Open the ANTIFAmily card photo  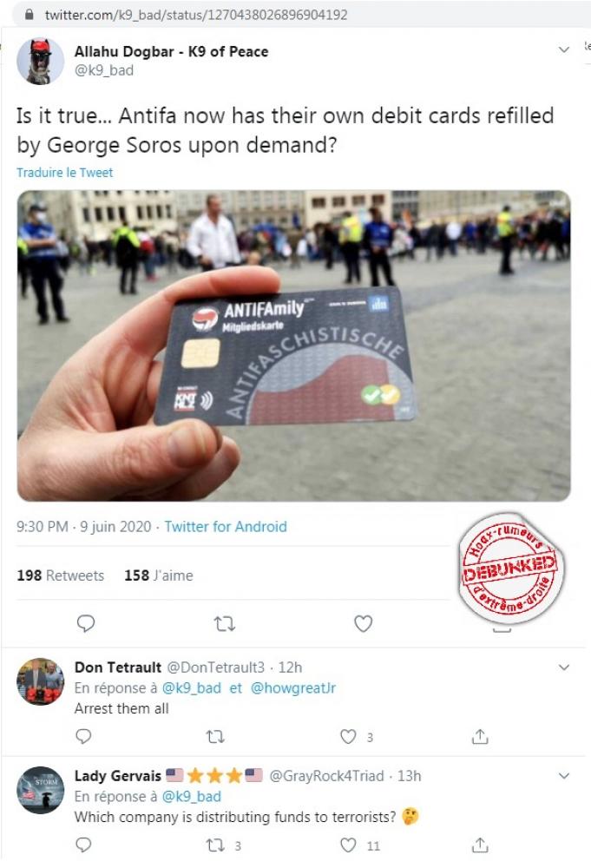click(294, 345)
